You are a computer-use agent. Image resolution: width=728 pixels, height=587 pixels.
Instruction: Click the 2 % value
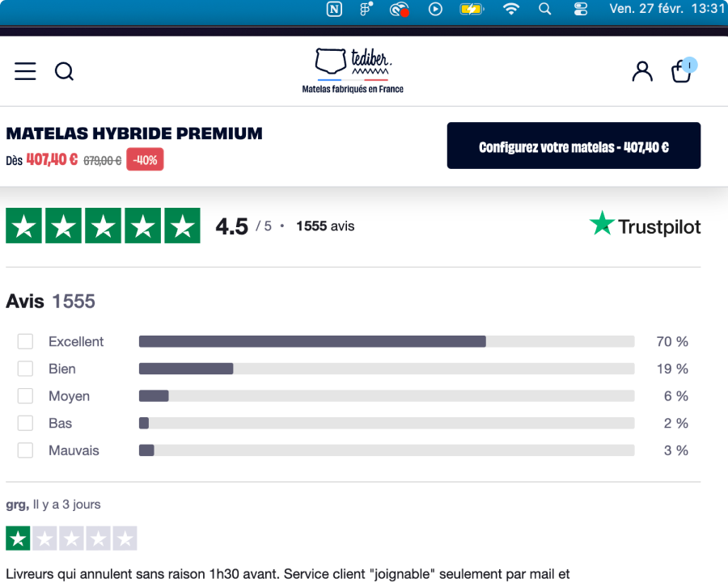click(675, 423)
